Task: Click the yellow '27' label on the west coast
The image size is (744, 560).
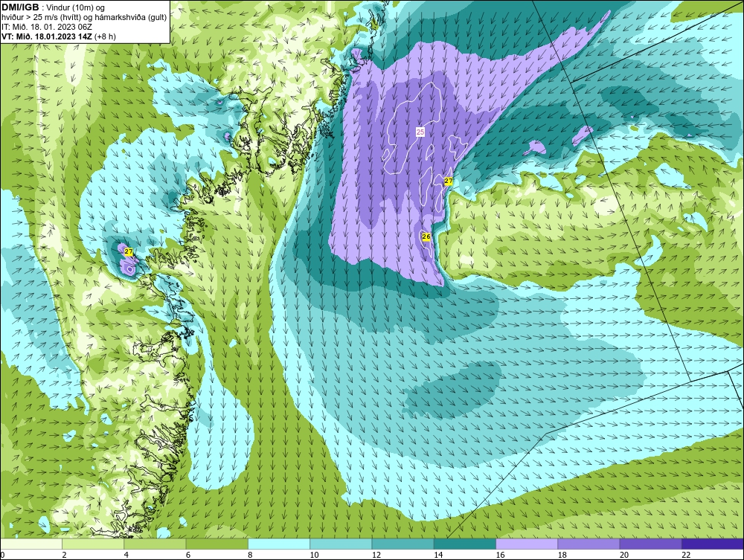Action: (129, 251)
